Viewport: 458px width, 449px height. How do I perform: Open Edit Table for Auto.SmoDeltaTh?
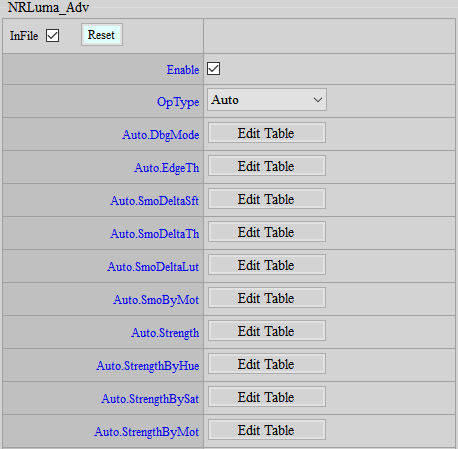267,232
